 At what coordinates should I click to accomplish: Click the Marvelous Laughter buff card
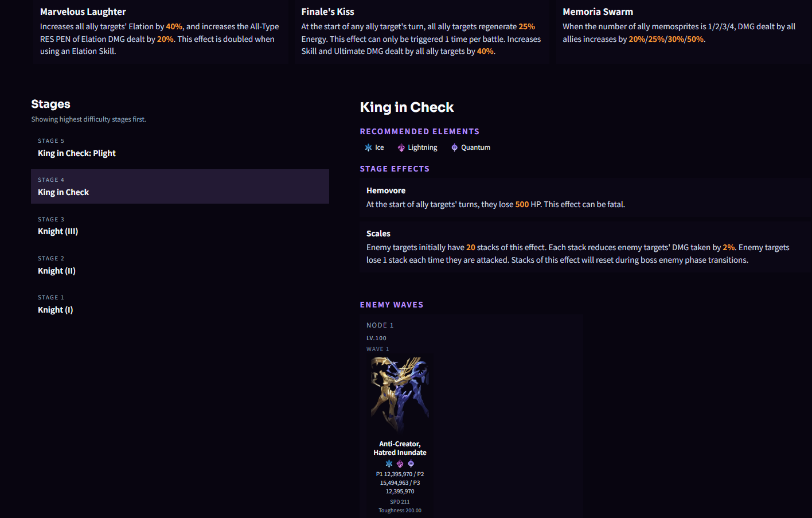click(160, 31)
